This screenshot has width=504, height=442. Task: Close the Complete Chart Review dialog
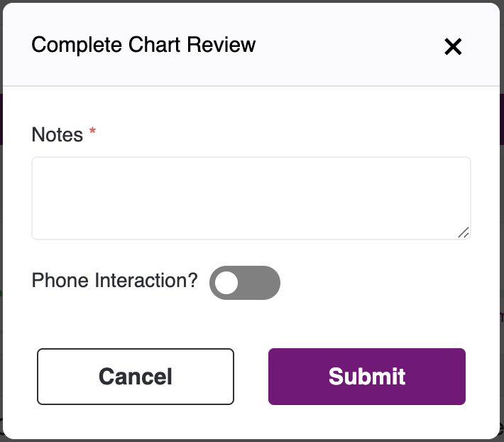click(x=453, y=47)
